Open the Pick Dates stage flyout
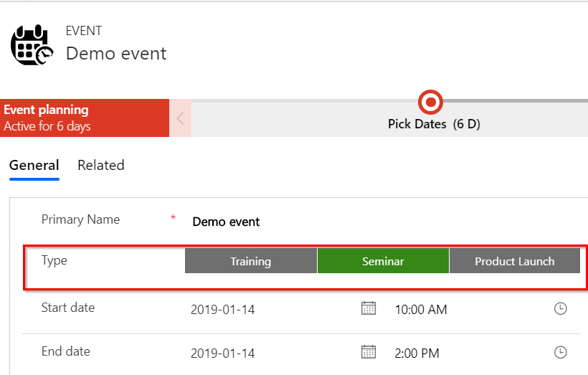This screenshot has height=375, width=588. click(434, 124)
